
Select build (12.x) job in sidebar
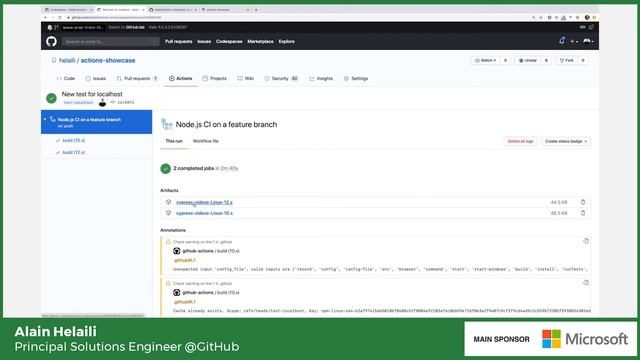tap(73, 152)
